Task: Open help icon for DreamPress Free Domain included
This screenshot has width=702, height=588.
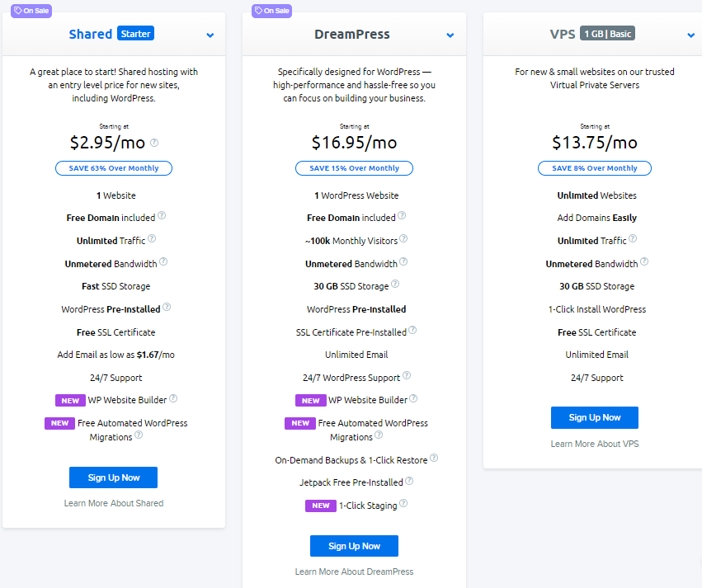Action: [402, 215]
